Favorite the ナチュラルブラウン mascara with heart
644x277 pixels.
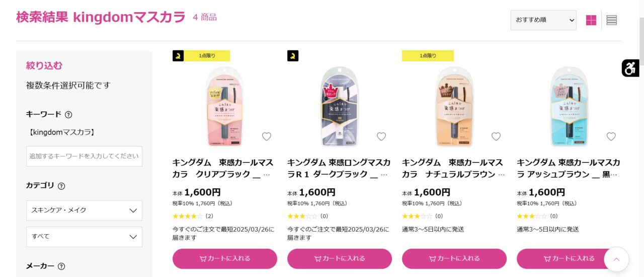tap(496, 136)
